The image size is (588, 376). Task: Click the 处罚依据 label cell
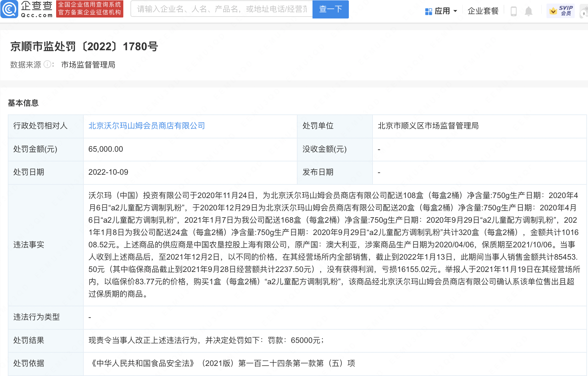[46, 364]
